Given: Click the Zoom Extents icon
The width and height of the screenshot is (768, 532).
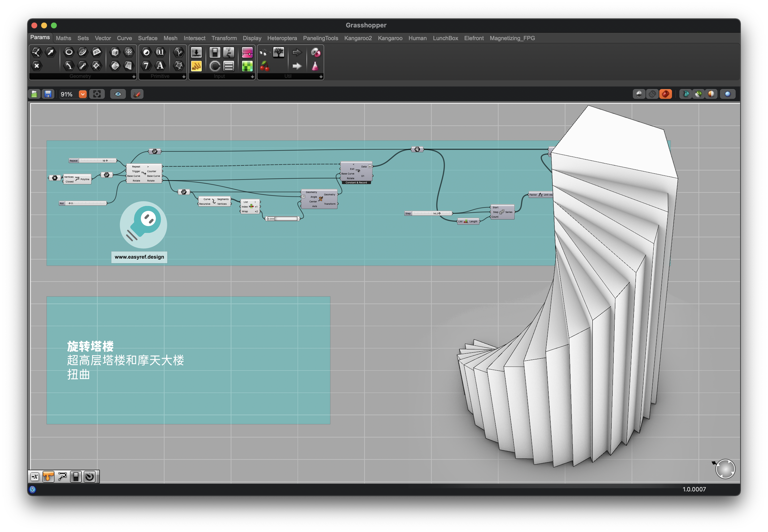Looking at the screenshot, I should 97,94.
